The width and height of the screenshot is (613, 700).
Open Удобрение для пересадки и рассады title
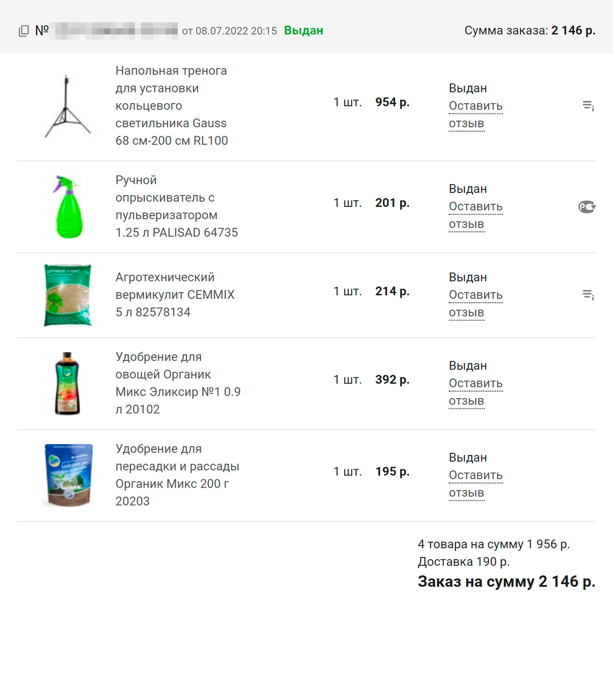tap(177, 475)
